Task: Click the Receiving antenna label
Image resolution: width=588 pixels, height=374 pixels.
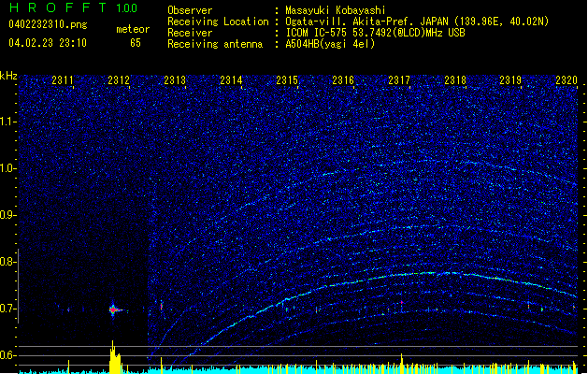Action: pyautogui.click(x=215, y=44)
